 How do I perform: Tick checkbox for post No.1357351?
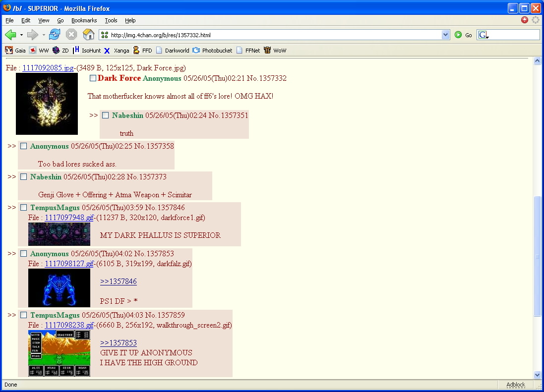[105, 115]
